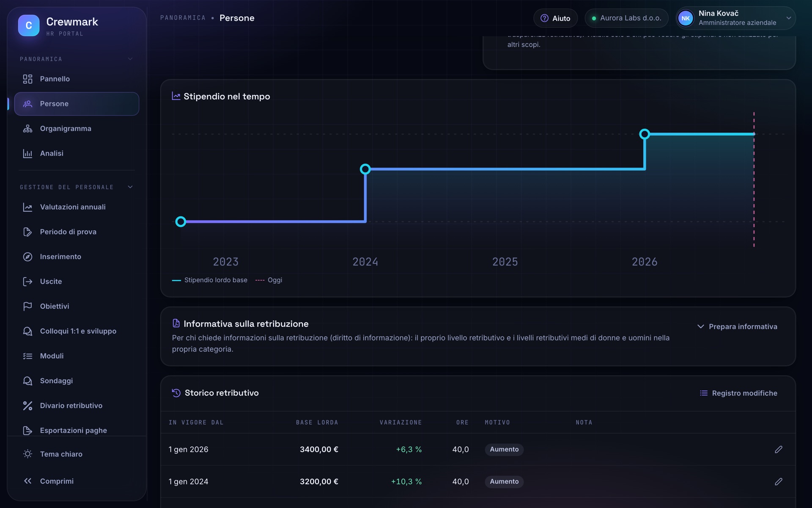Click the +6,3 % variazione value
This screenshot has height=508, width=812.
409,450
